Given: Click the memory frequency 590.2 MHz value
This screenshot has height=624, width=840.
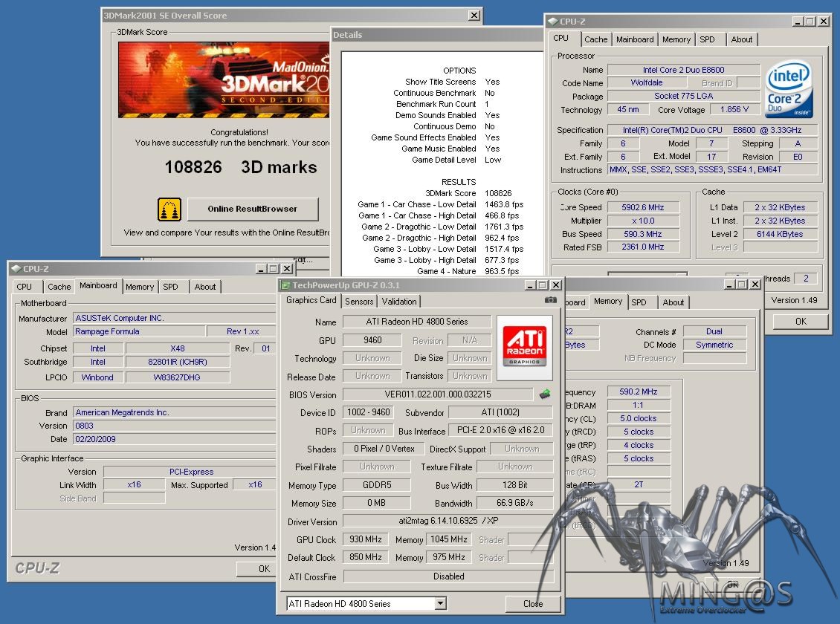Looking at the screenshot, I should click(639, 391).
